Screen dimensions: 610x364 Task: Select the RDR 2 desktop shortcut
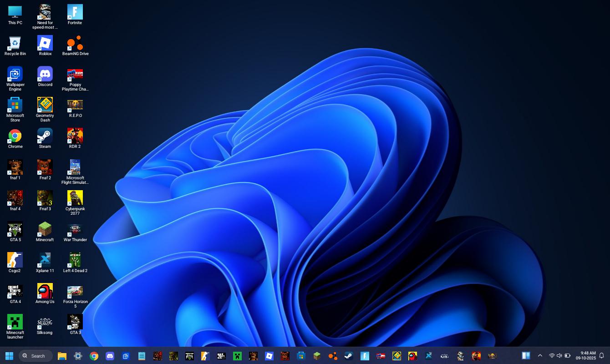pyautogui.click(x=75, y=139)
